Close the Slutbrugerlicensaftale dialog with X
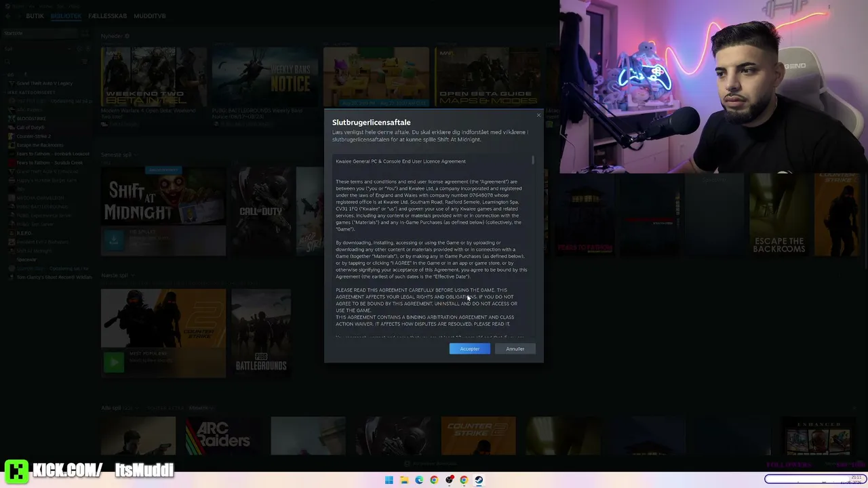The image size is (868, 488). pos(538,115)
